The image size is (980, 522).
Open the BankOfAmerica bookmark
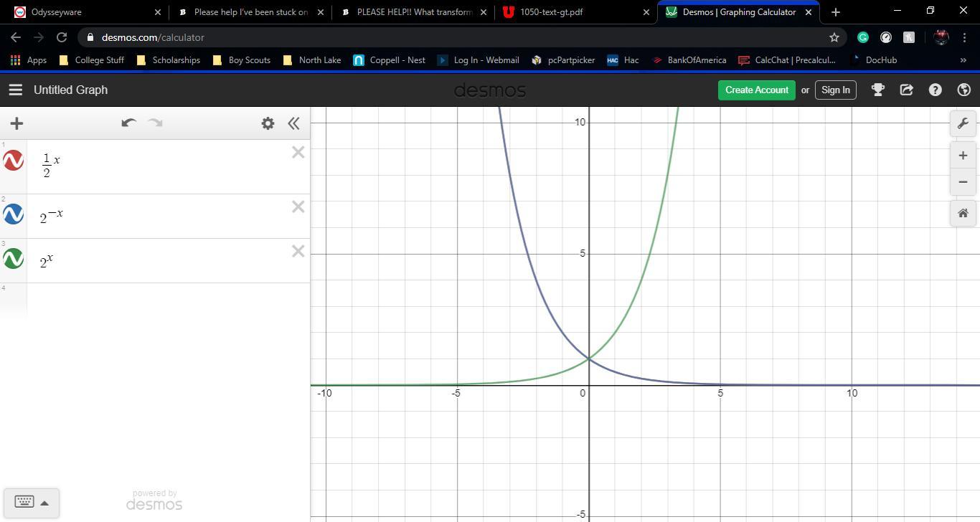[x=689, y=60]
